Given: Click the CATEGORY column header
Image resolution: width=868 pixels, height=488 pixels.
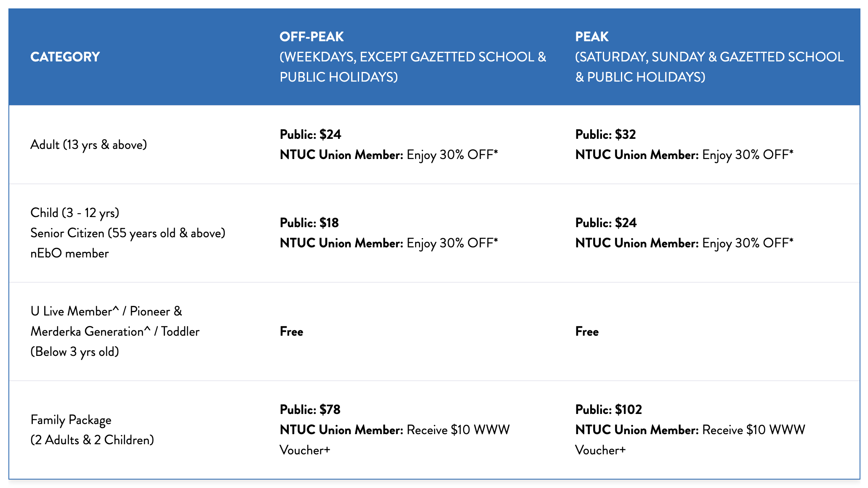Looking at the screenshot, I should 65,57.
